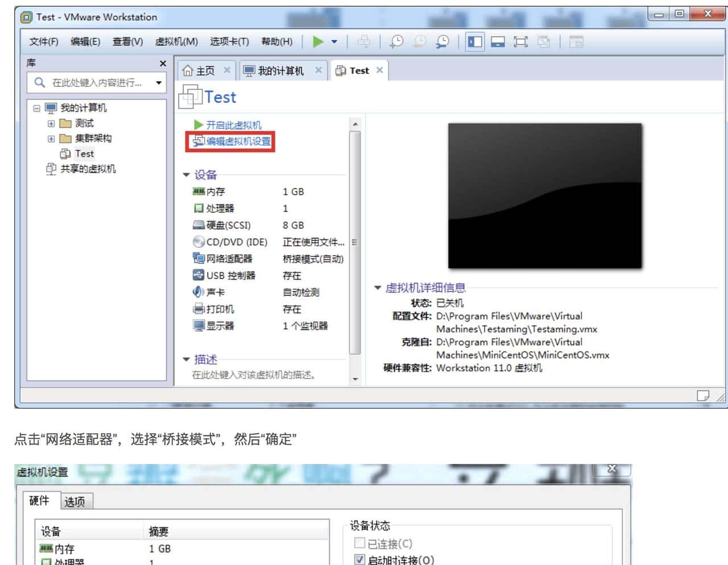728x565 pixels.
Task: Collapse the 设备 section triangle
Action: 186,175
